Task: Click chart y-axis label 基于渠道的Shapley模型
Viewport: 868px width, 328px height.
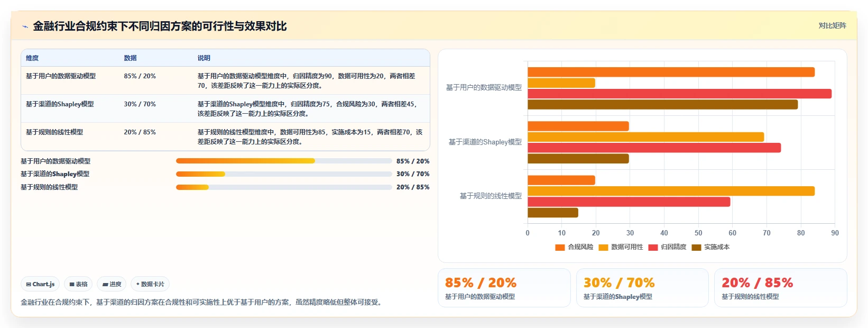Action: (x=485, y=142)
